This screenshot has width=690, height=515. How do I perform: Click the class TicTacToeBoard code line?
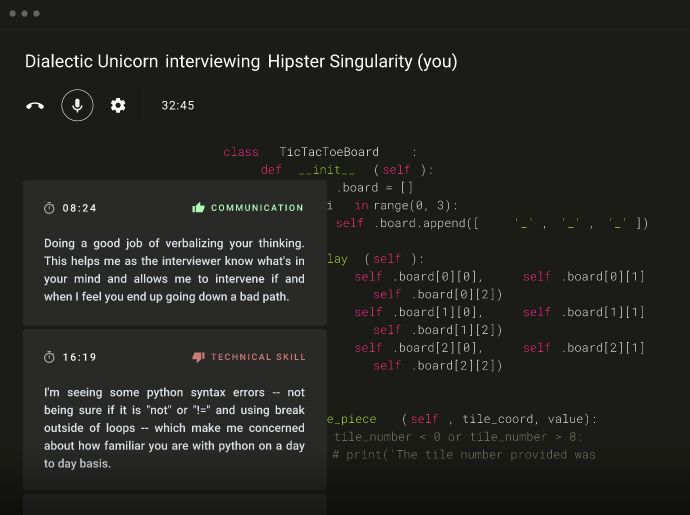coord(320,152)
